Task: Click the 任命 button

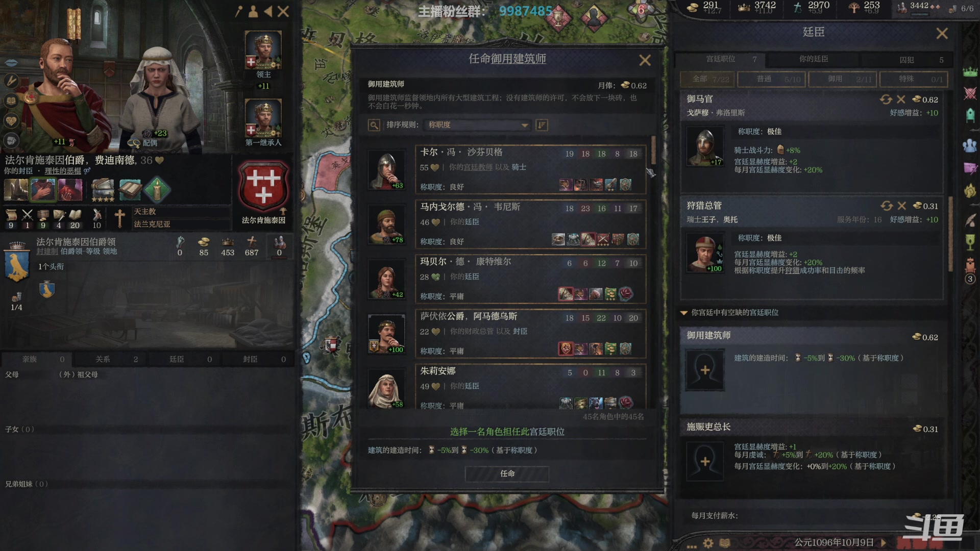Action: 507,473
